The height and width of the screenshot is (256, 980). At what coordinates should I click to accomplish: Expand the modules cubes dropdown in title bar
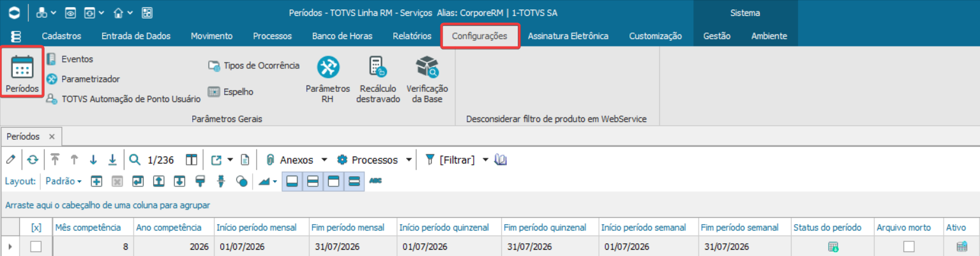point(54,13)
